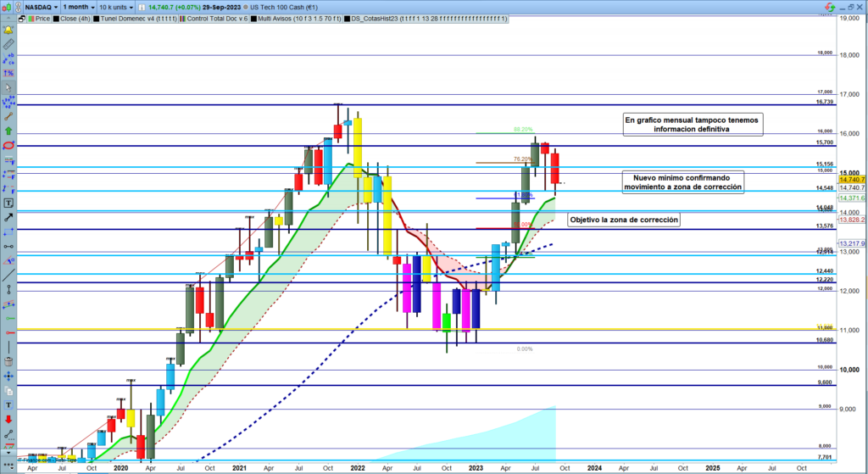Select the text box tool in sidebar
This screenshot has height=474, width=868.
click(8, 204)
